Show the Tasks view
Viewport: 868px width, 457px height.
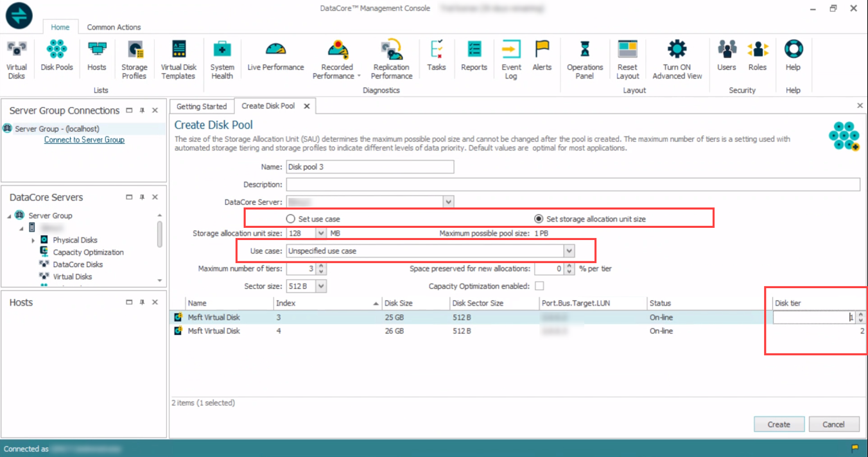(437, 55)
